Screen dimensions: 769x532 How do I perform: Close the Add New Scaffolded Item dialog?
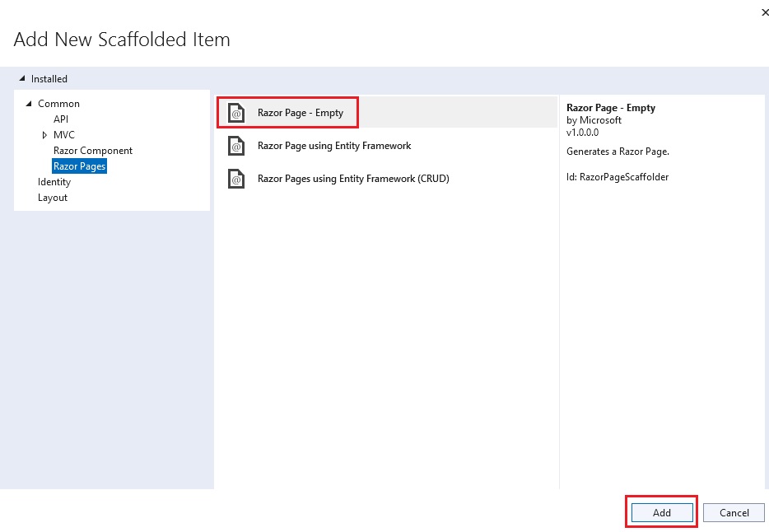coord(764,12)
